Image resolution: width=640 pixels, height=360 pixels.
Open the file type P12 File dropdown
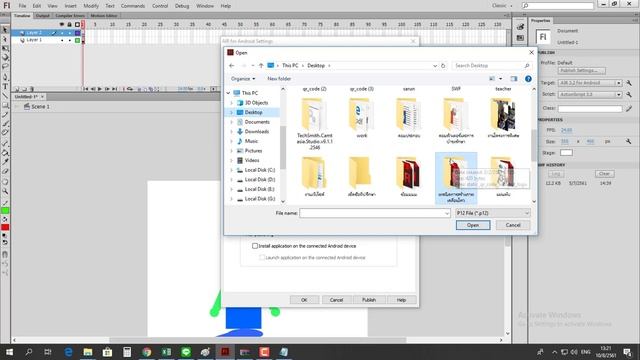click(x=493, y=213)
